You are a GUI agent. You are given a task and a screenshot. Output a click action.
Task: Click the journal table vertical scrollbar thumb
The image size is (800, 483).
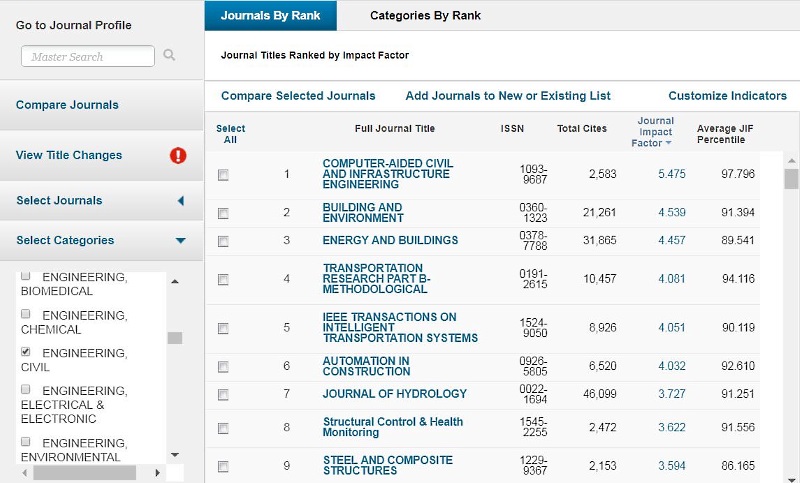pos(791,179)
